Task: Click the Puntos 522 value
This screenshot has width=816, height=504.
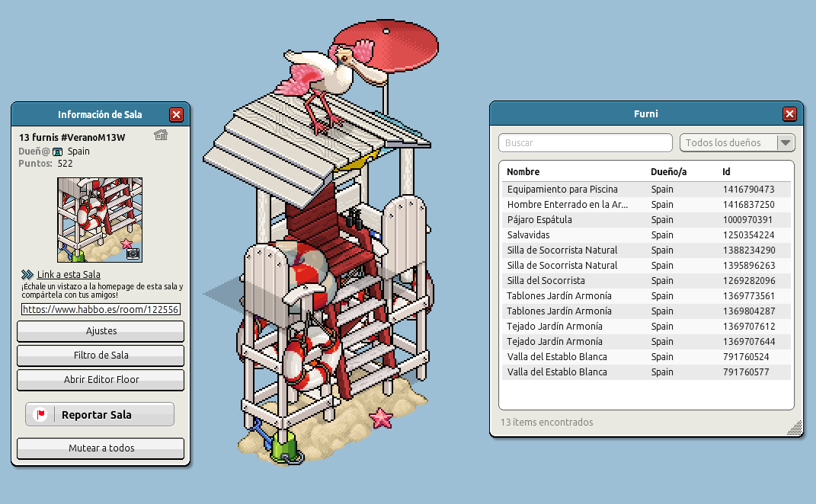Action: click(65, 164)
